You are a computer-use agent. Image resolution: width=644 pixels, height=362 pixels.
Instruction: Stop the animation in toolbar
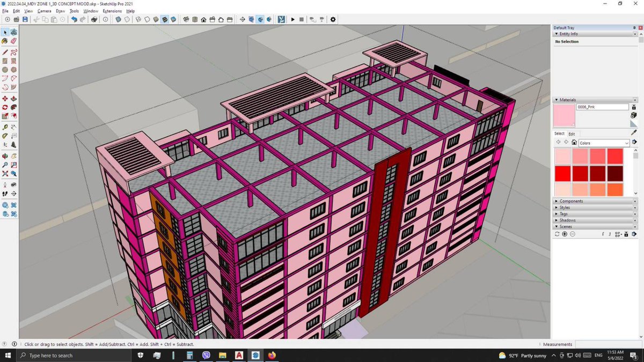click(301, 19)
